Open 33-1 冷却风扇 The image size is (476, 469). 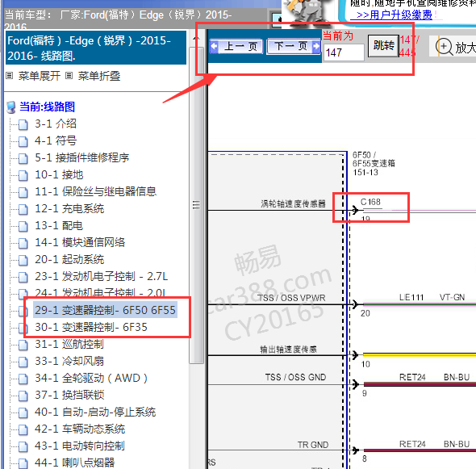click(69, 361)
